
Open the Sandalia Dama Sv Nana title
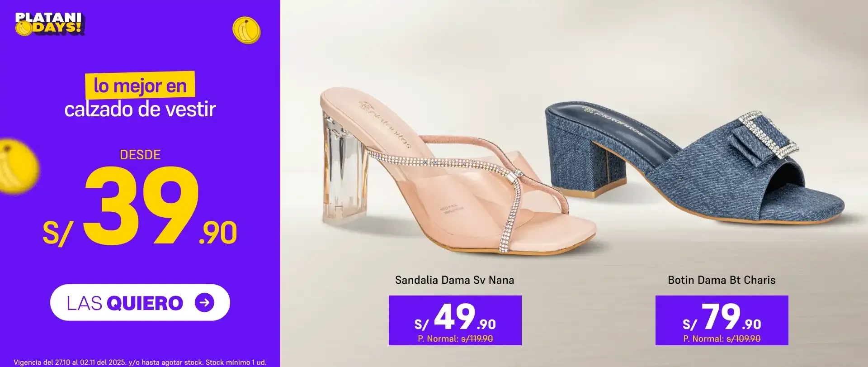(454, 280)
